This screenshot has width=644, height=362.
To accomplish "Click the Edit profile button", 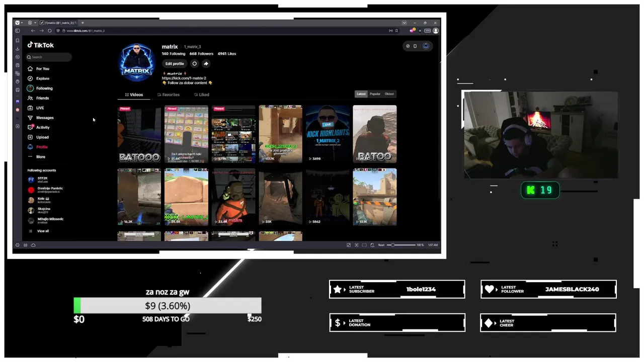I will pos(175,64).
